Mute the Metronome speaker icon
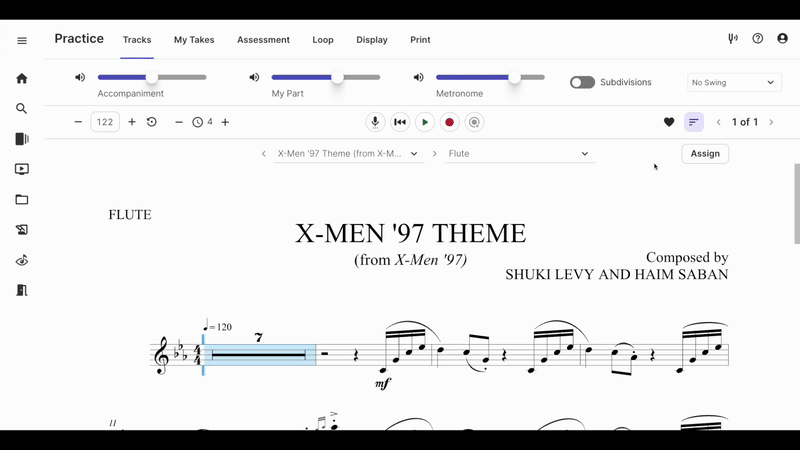Image resolution: width=800 pixels, height=450 pixels. 418,78
